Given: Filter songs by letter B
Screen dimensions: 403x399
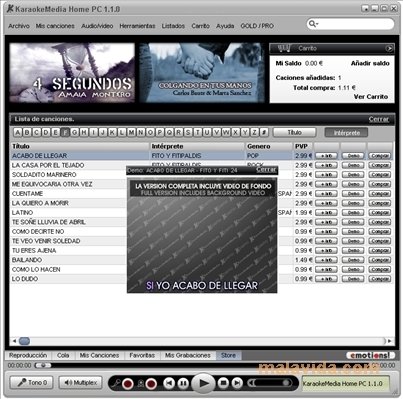Looking at the screenshot, I should coord(27,132).
